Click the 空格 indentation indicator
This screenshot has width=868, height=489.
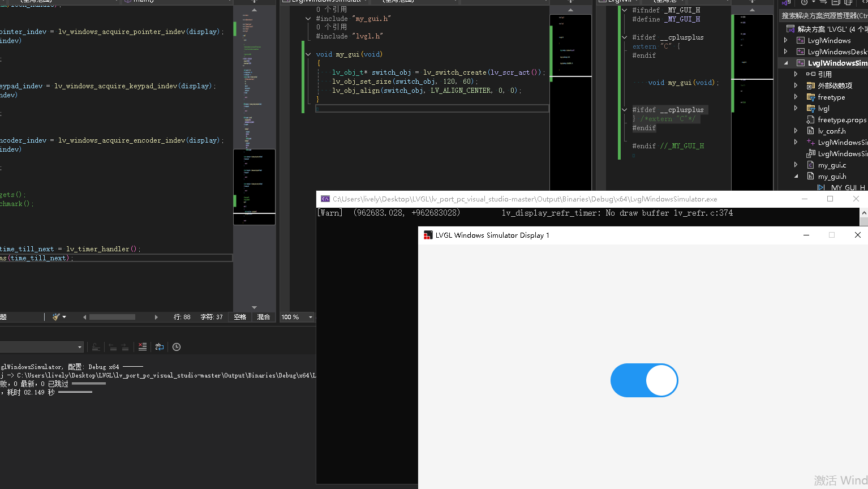coord(240,317)
